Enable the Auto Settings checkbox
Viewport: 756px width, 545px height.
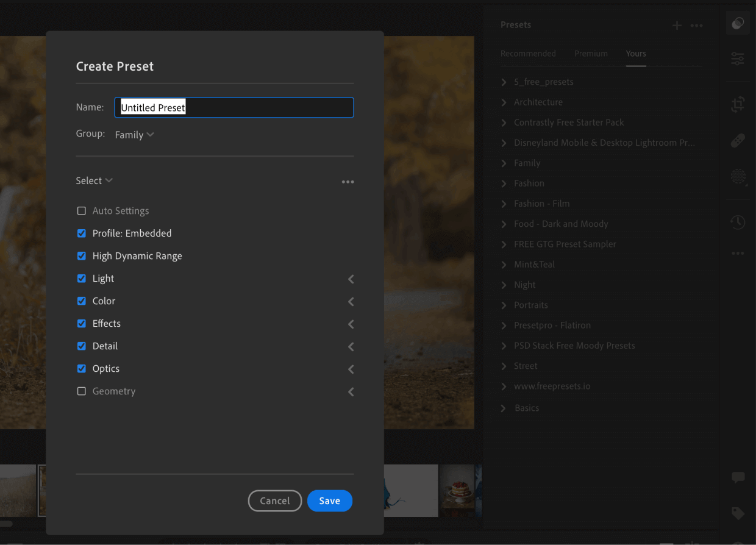pyautogui.click(x=82, y=210)
